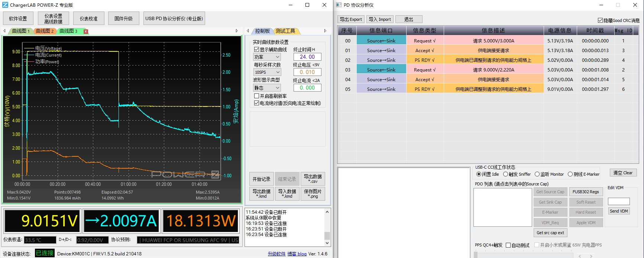Toggle 隐藏Good CRC消息 checkbox
This screenshot has height=258, width=644.
click(600, 20)
